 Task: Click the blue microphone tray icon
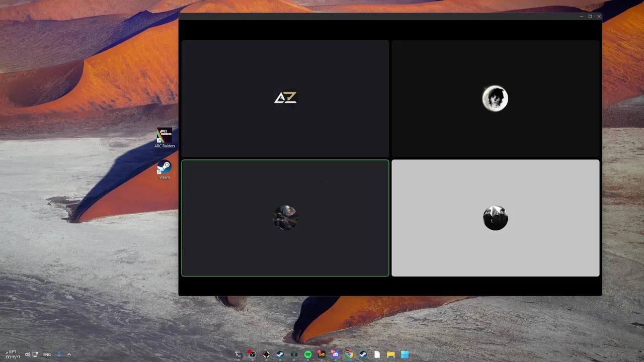(x=59, y=354)
